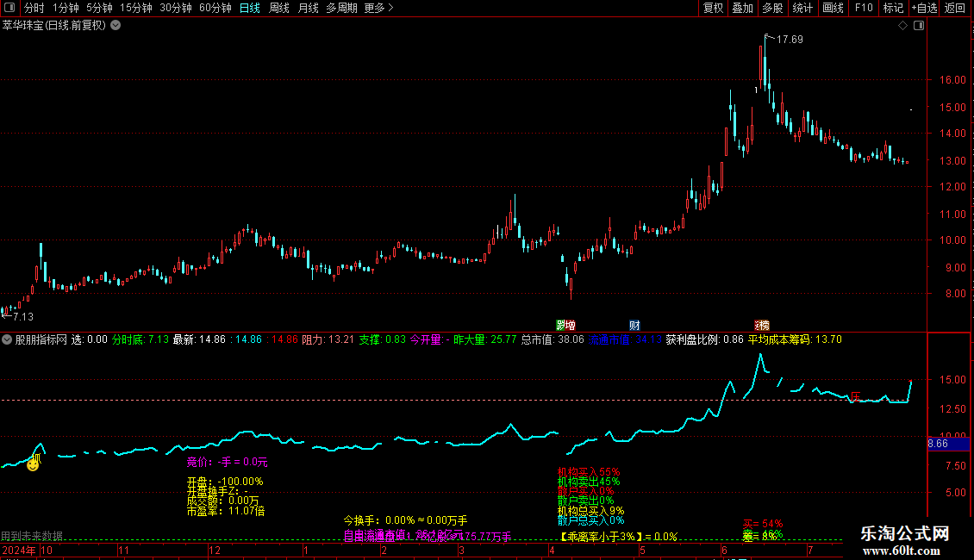Expand the 股朋指标网 indicator dropdown arrow
Image resolution: width=974 pixels, height=560 pixels.
click(7, 339)
